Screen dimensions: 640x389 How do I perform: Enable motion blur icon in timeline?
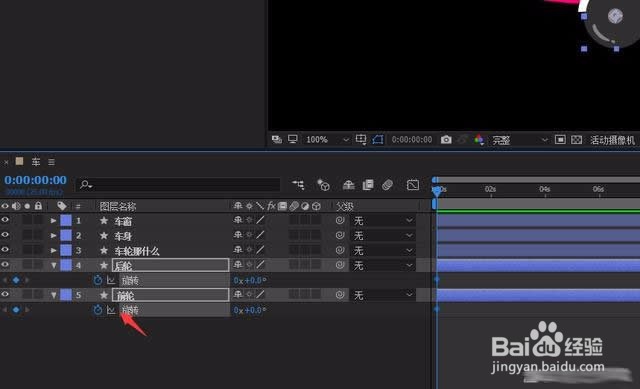(387, 185)
